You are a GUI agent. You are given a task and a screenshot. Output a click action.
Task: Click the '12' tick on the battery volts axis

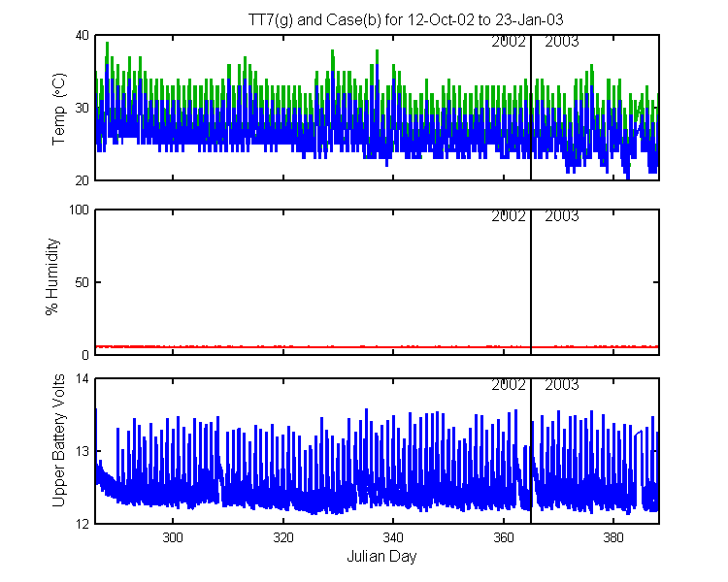click(82, 524)
